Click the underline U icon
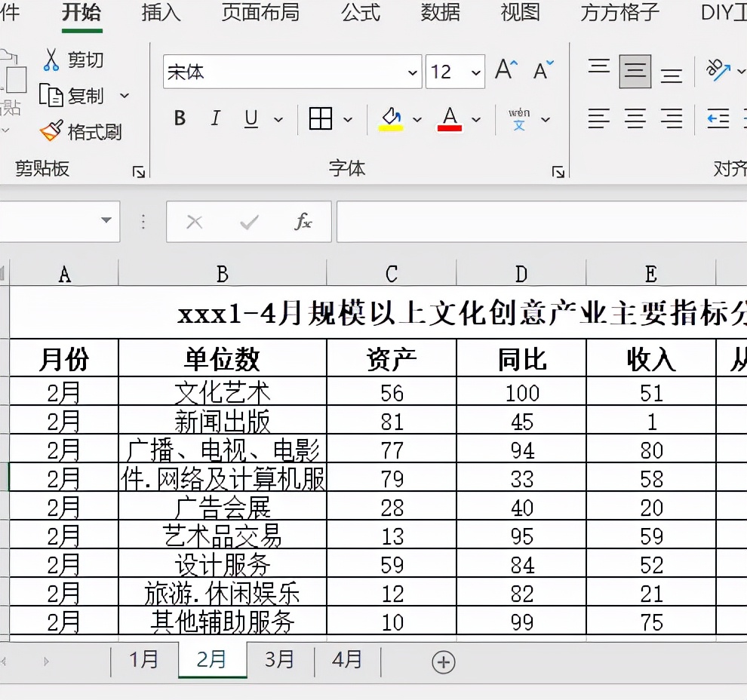The width and height of the screenshot is (747, 700). click(x=250, y=118)
